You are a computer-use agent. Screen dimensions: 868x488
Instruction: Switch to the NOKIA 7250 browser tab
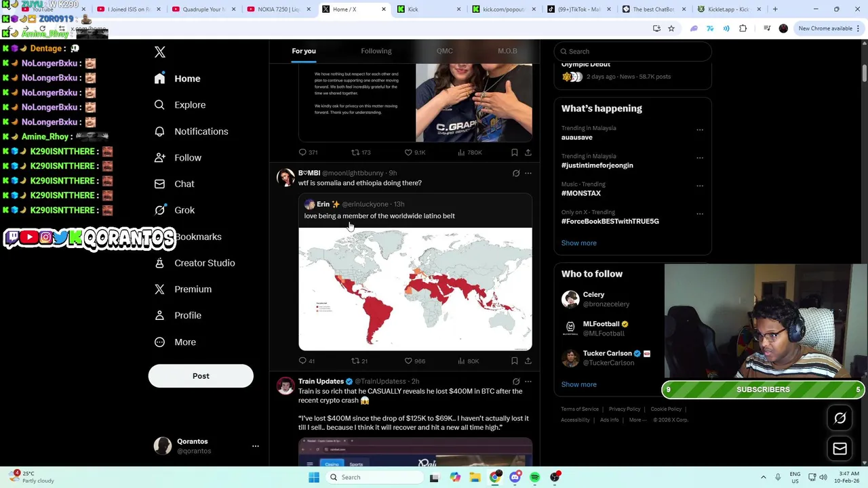278,9
